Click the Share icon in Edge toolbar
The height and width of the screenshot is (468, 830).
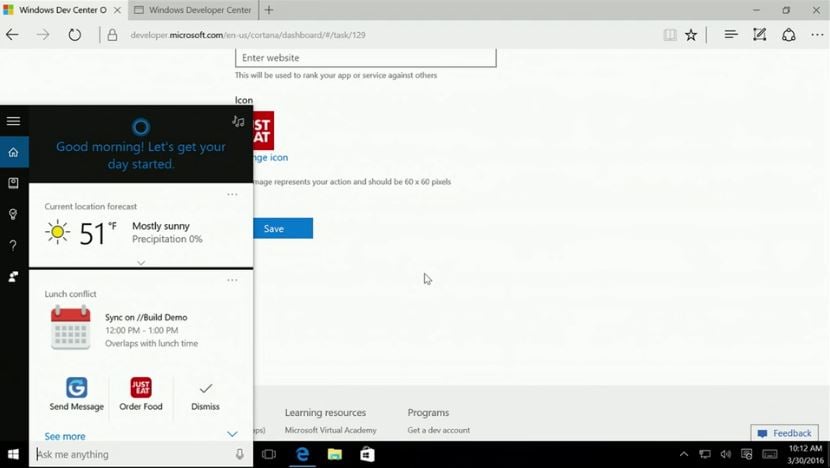pos(789,34)
